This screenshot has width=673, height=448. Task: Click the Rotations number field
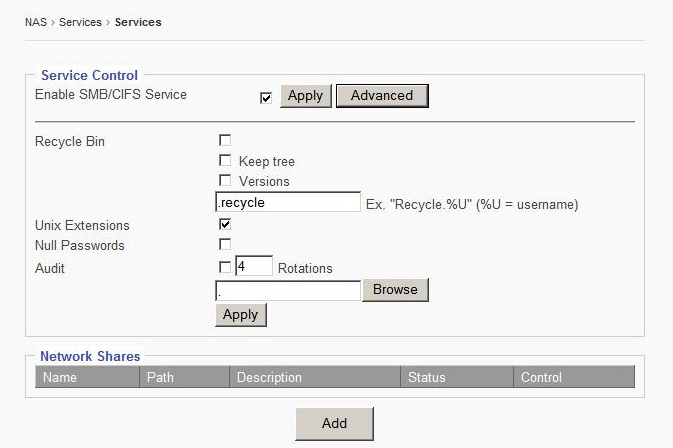254,267
